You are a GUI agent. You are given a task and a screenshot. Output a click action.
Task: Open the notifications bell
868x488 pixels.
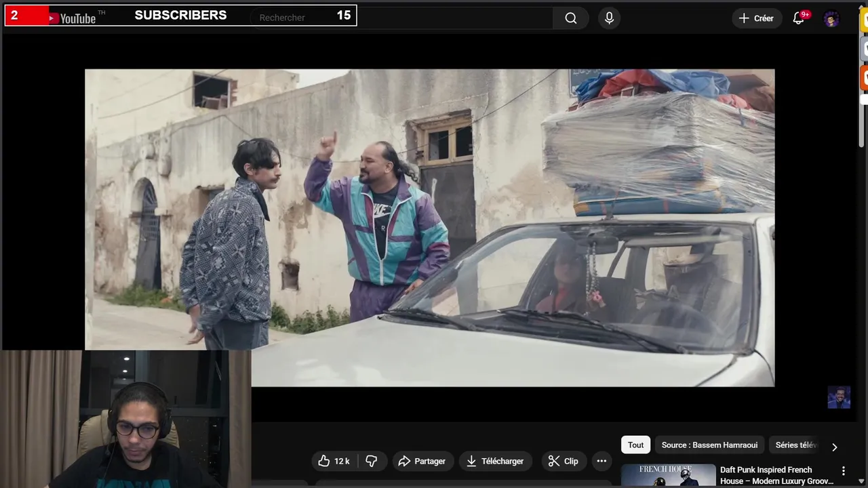click(799, 18)
